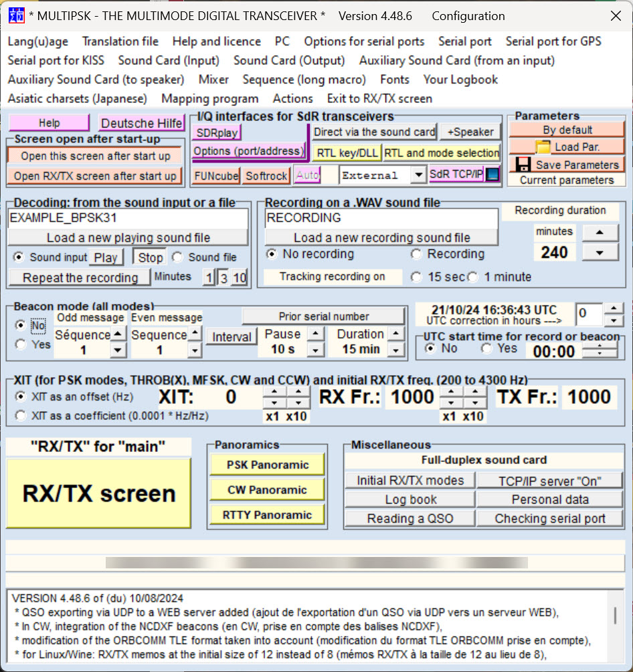Expand the External dropdown list
This screenshot has width=633, height=672.
418,175
